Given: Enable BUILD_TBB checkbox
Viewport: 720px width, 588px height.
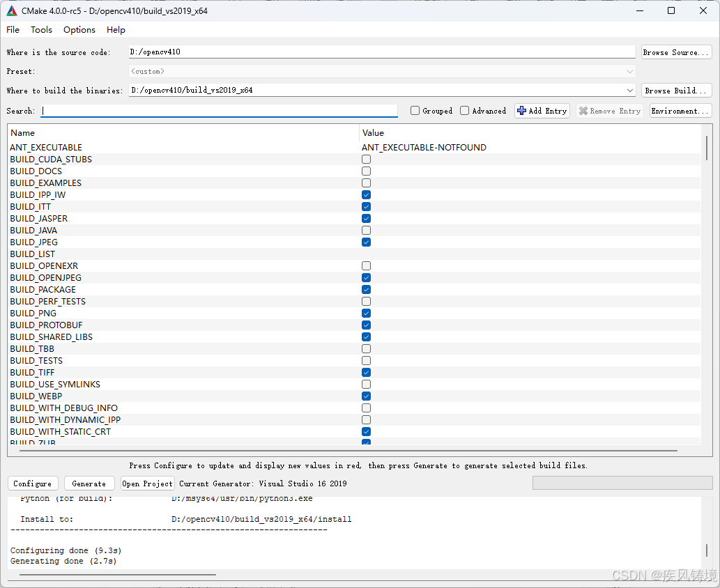Looking at the screenshot, I should (366, 349).
